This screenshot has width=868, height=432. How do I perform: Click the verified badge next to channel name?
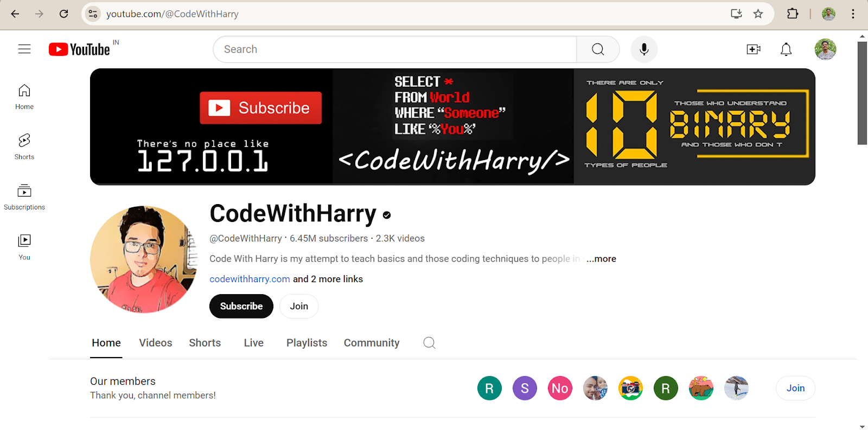pyautogui.click(x=387, y=215)
